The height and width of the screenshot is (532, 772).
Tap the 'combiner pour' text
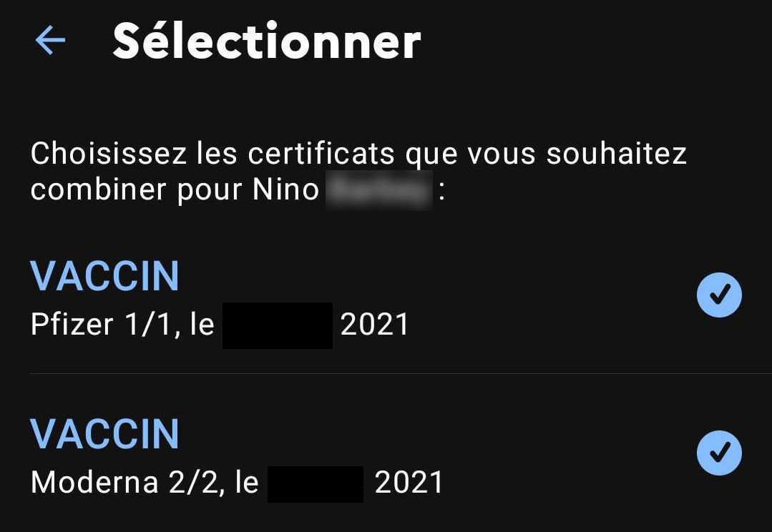(137, 190)
